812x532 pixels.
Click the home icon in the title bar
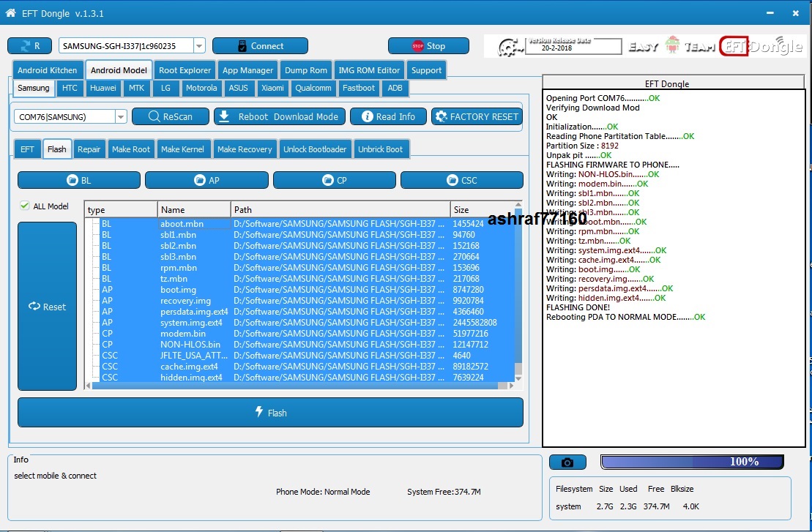10,13
